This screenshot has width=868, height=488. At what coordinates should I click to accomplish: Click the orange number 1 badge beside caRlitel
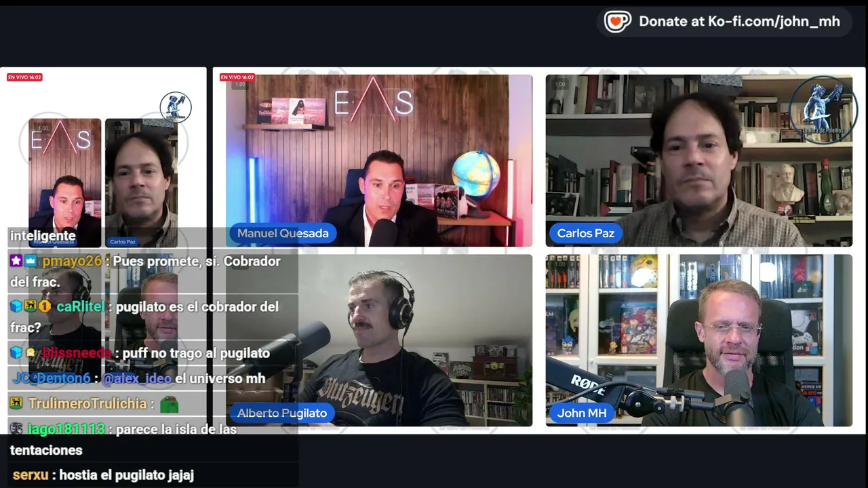45,306
